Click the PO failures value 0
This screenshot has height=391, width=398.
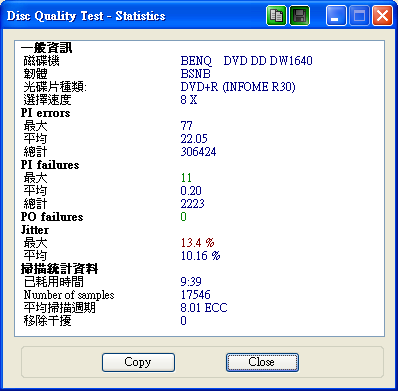click(x=183, y=217)
